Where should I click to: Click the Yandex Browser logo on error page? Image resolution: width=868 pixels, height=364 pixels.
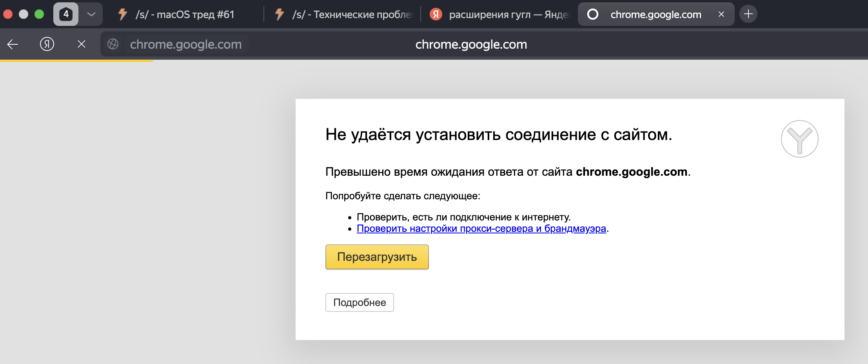(799, 139)
